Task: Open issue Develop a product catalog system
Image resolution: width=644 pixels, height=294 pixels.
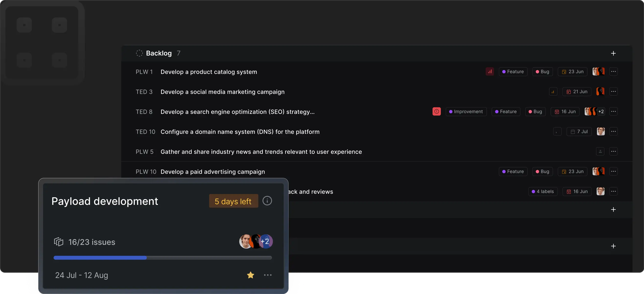Action: pyautogui.click(x=209, y=72)
